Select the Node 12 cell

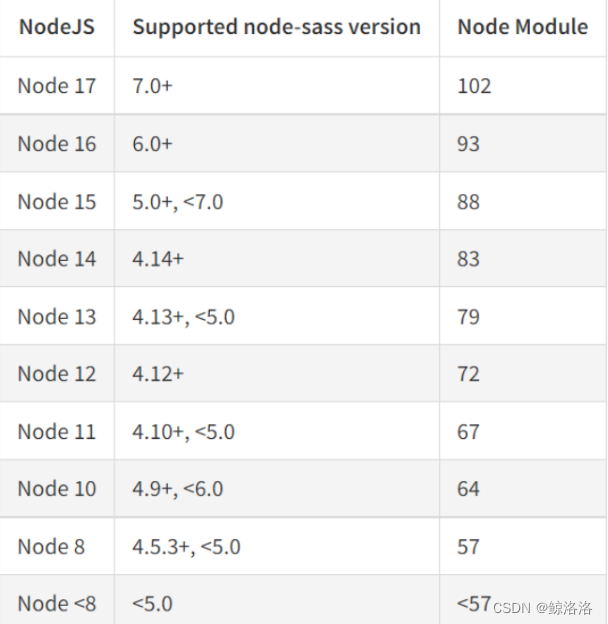coord(57,374)
